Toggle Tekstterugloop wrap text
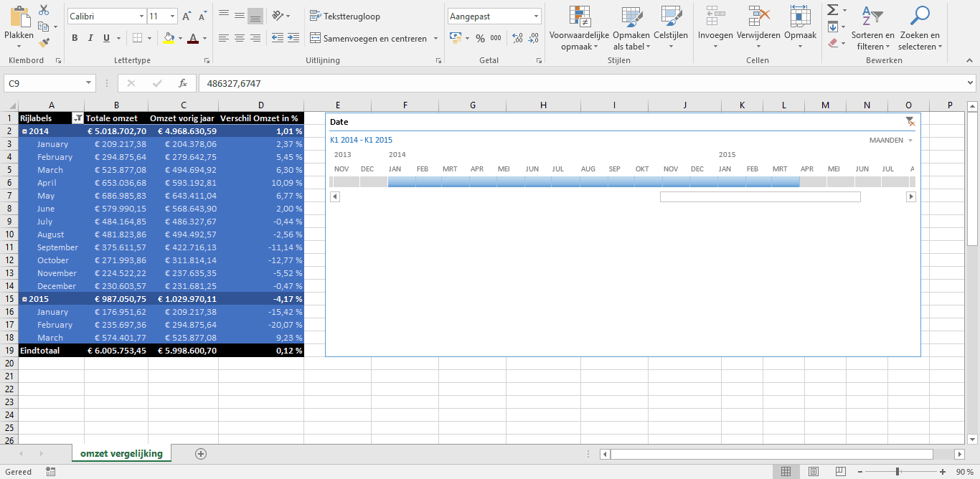This screenshot has height=479, width=980. [x=345, y=16]
